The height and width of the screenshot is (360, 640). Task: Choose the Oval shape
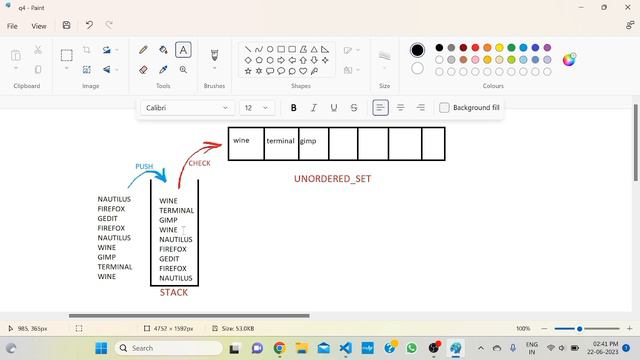pyautogui.click(x=270, y=49)
